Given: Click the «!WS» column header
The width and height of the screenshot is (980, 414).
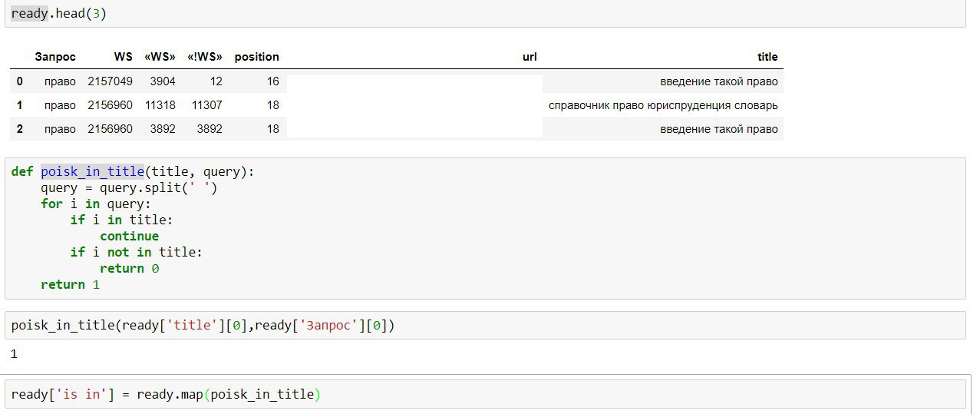Looking at the screenshot, I should click(205, 57).
